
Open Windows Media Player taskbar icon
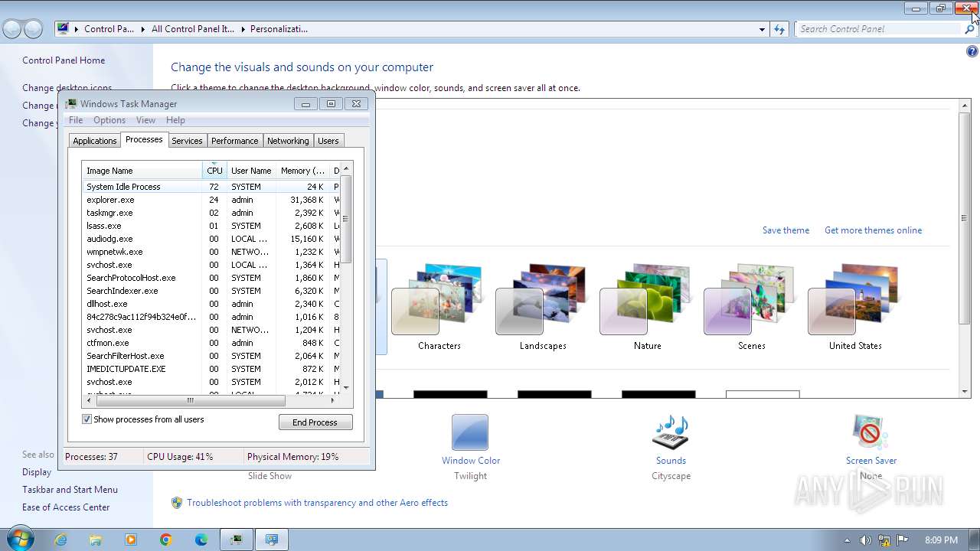click(131, 540)
